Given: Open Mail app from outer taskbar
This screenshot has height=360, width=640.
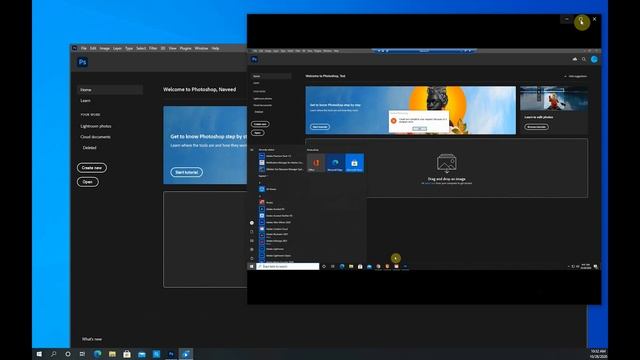Looking at the screenshot, I should pos(142,354).
